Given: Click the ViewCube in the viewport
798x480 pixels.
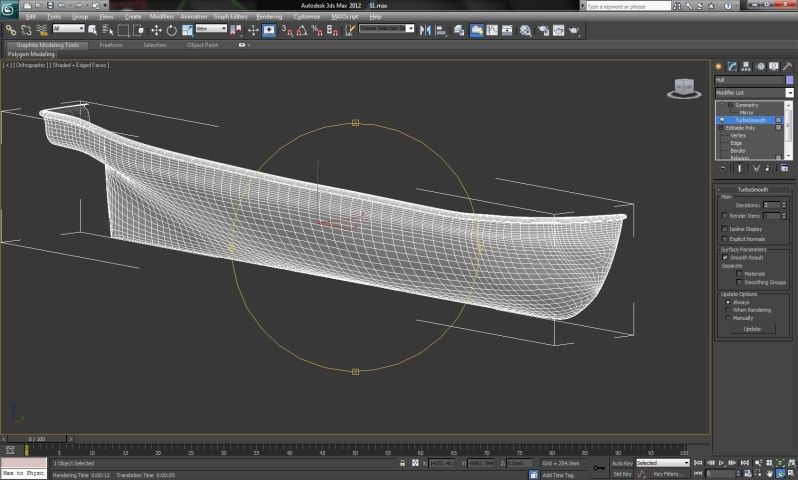Looking at the screenshot, I should [x=684, y=89].
